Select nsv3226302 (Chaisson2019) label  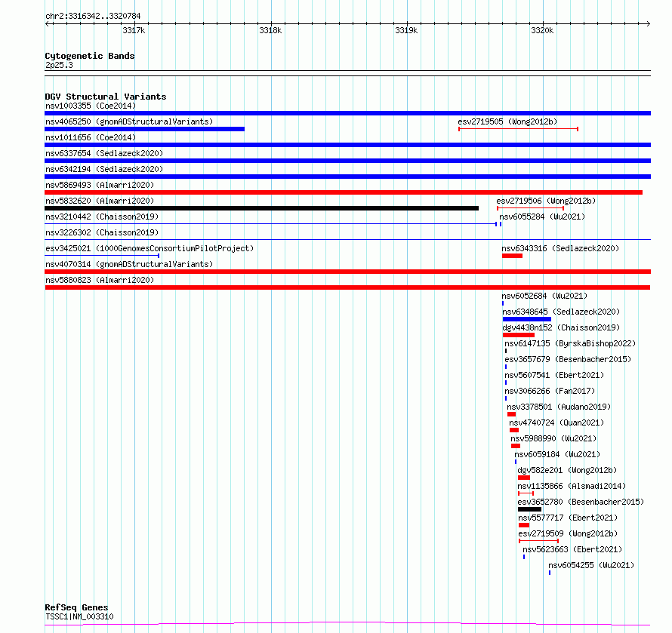(102, 232)
